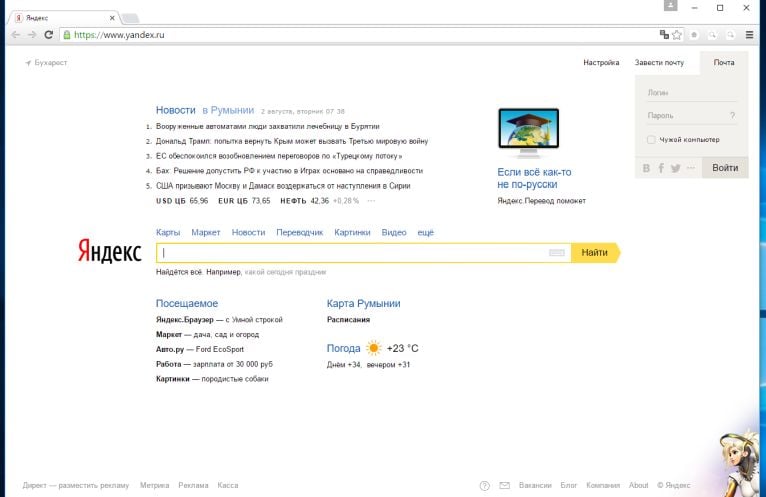Log in with Facebook icon
766x497 pixels.
coord(661,168)
